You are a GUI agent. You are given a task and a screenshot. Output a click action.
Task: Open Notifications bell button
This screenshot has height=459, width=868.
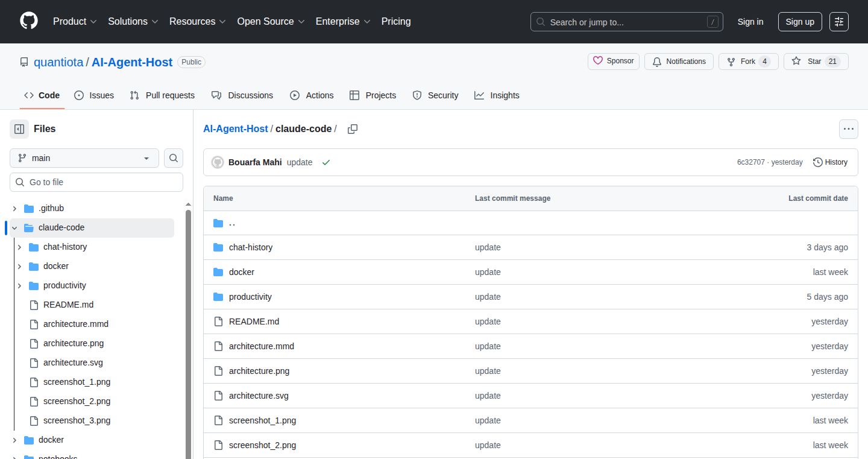pyautogui.click(x=679, y=62)
